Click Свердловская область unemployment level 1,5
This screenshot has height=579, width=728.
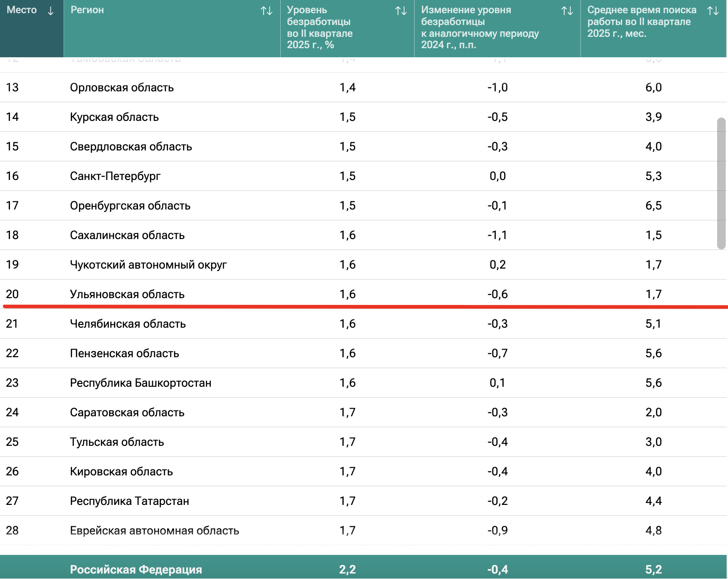click(x=347, y=147)
